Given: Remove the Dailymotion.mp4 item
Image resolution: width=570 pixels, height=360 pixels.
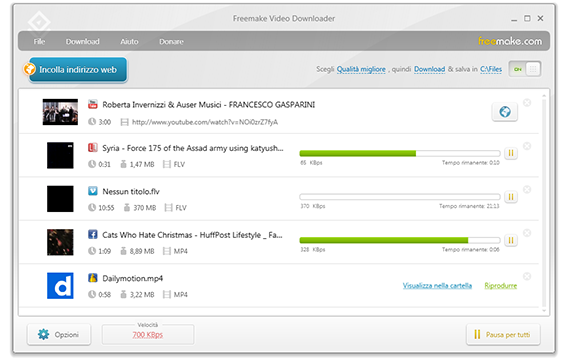Looking at the screenshot, I should point(527,276).
